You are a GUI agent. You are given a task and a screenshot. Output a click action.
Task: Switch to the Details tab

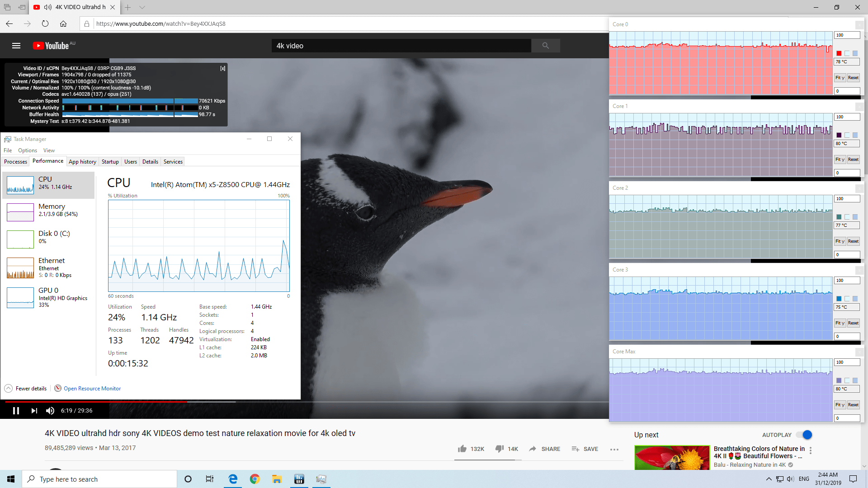[150, 162]
